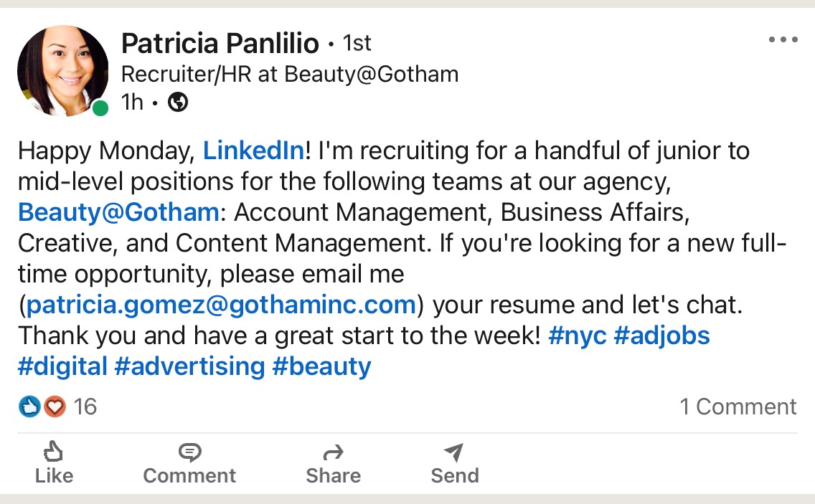
Task: Open the #beauty hashtag
Action: tap(321, 366)
